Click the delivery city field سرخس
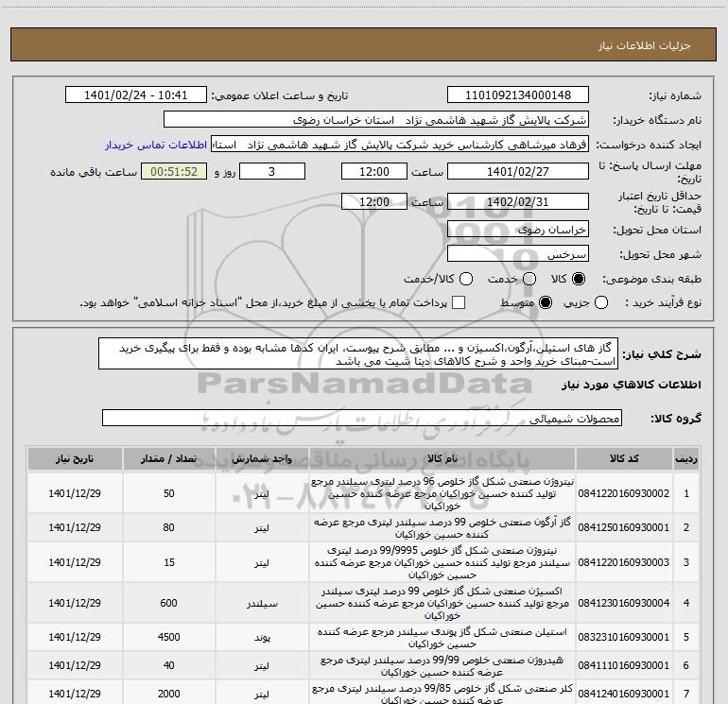The image size is (728, 704). (x=517, y=254)
